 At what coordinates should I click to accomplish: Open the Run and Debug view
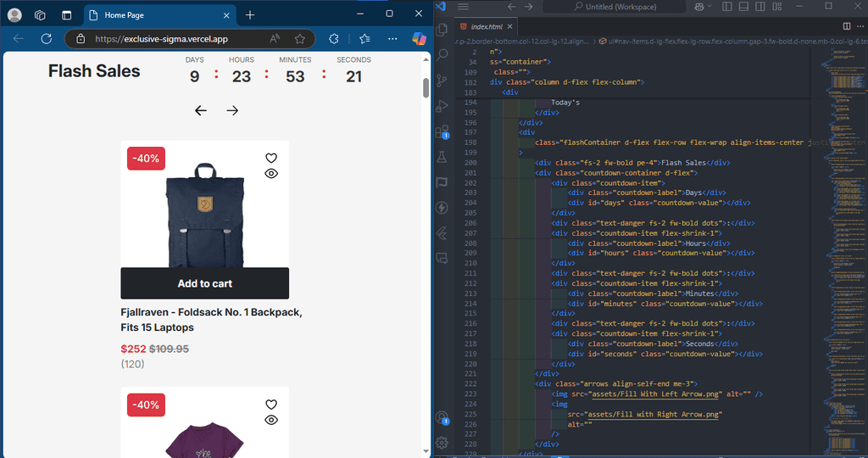(442, 106)
